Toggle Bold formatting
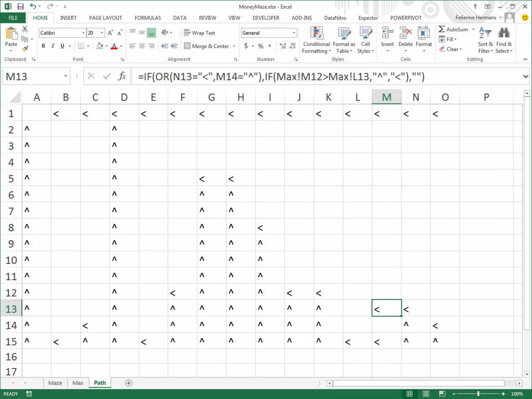Image resolution: width=532 pixels, height=399 pixels. point(43,46)
